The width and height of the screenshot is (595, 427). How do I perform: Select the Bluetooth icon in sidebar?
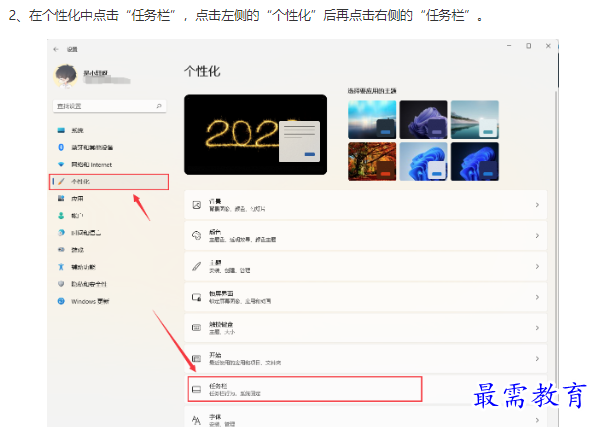tap(61, 147)
